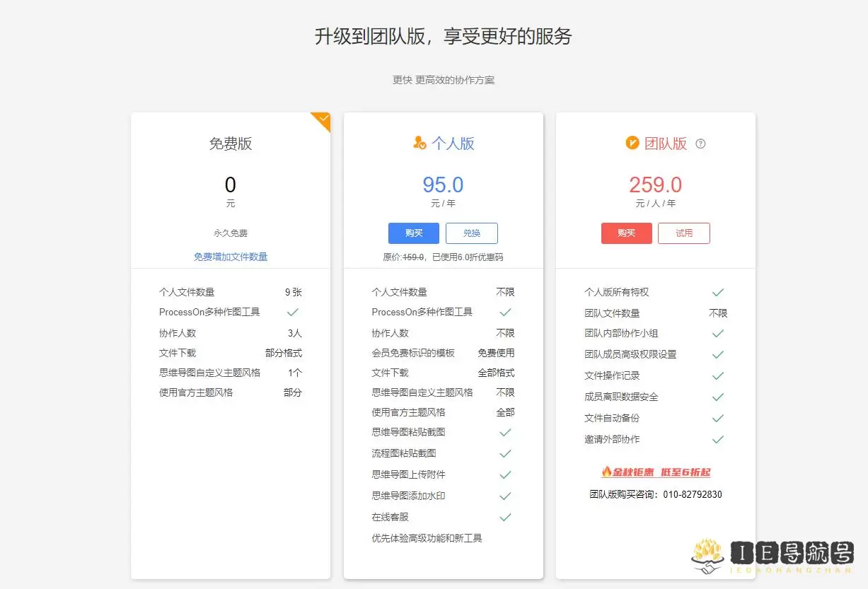Screen dimensions: 868x589
Task: Click the 购买 button under 个人版
Action: coord(413,233)
